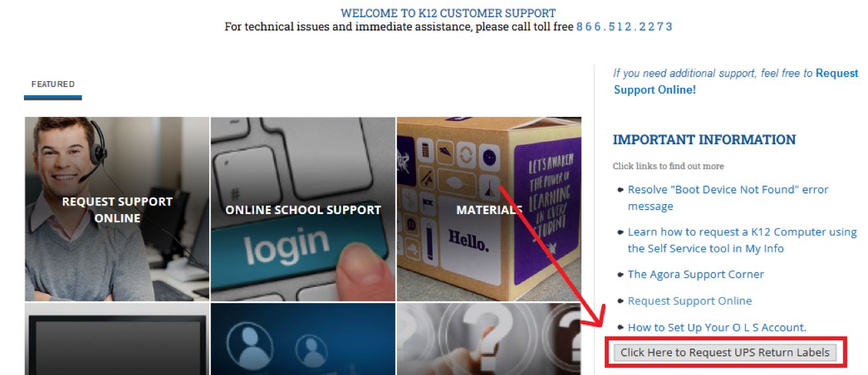Click the Hello. text on the materials box

click(467, 240)
